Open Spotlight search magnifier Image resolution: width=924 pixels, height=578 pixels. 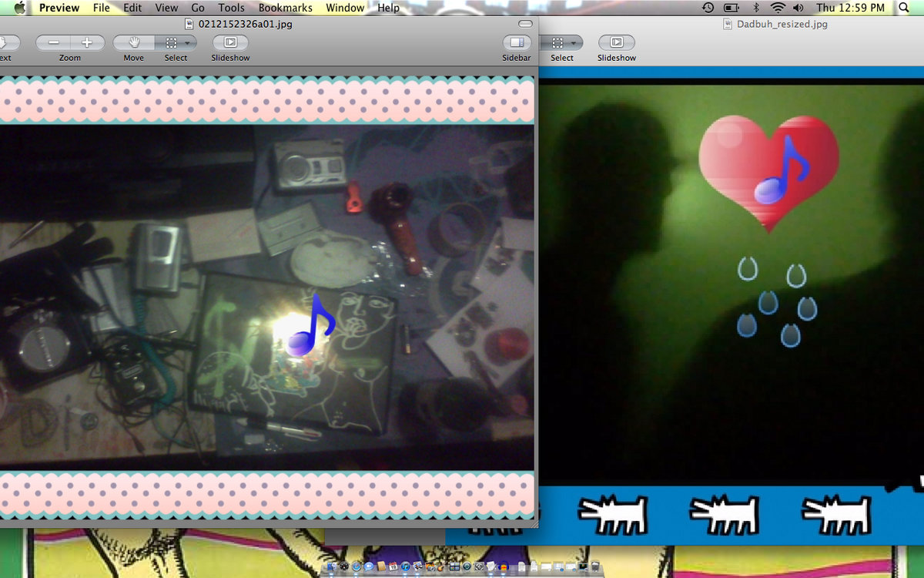[903, 8]
